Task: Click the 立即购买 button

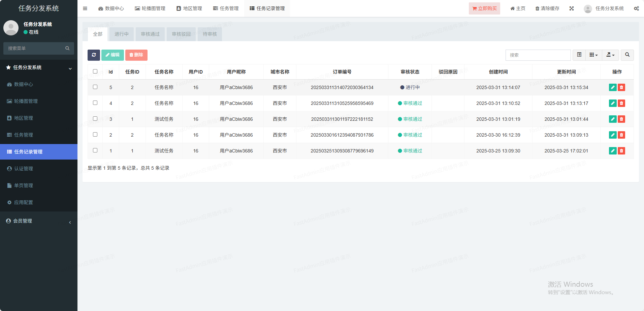Action: tap(484, 8)
